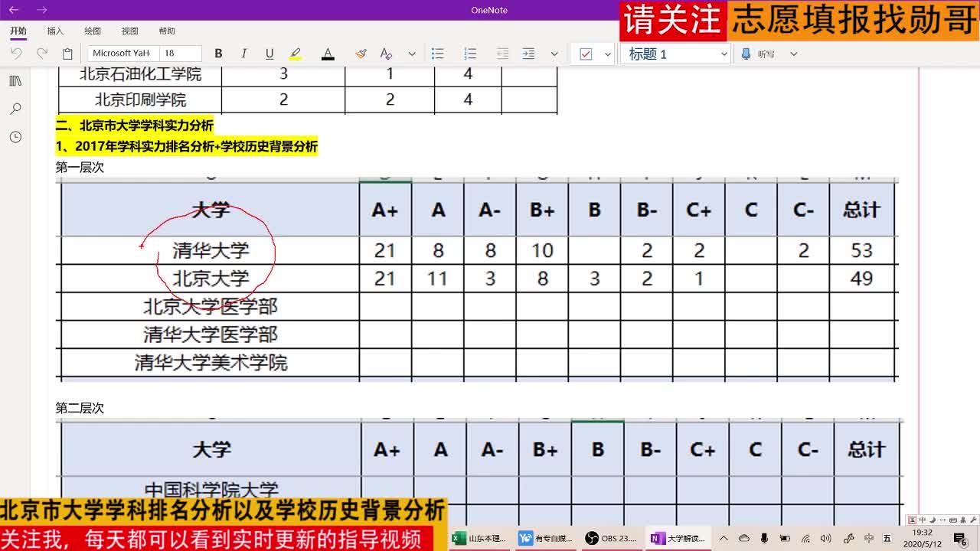Apply the font color button
The image size is (980, 551).
(328, 54)
